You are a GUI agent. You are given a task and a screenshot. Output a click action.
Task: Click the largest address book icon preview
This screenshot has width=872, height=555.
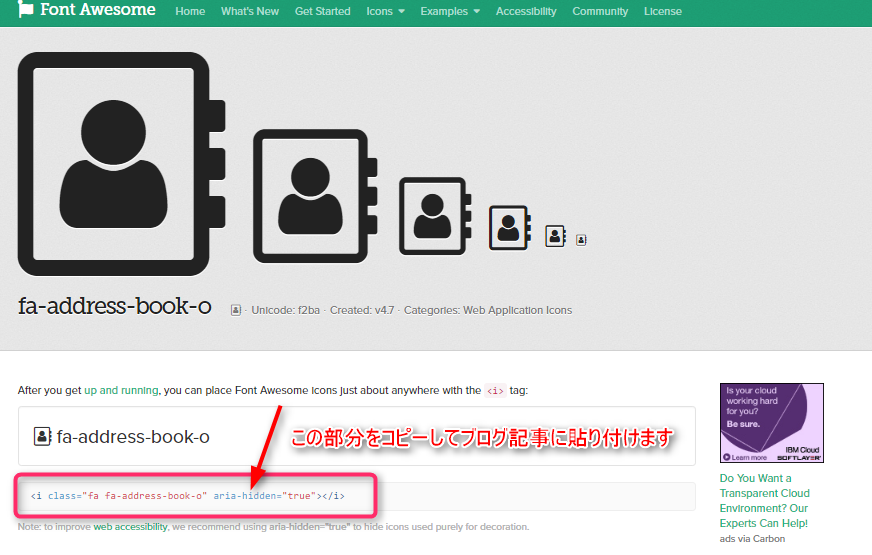click(122, 164)
